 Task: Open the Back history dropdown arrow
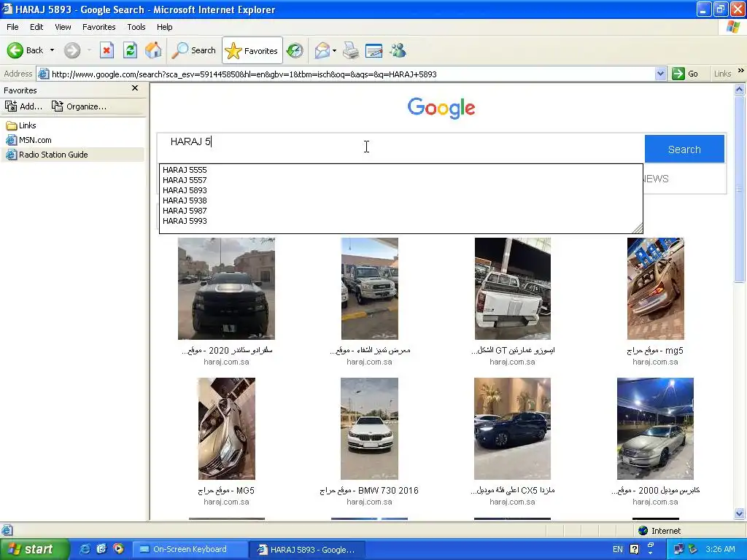(52, 50)
